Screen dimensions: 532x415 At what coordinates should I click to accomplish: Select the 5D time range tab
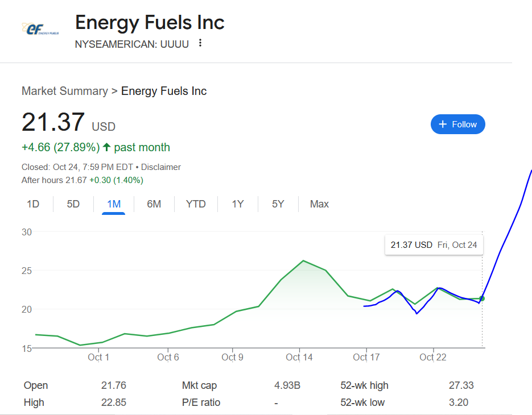[x=73, y=204]
